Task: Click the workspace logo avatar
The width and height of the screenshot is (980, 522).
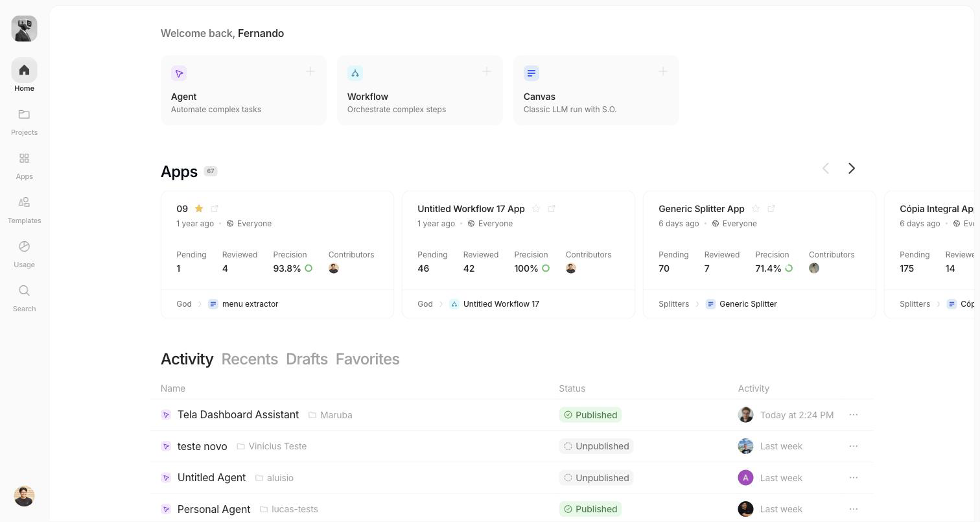Action: (24, 29)
